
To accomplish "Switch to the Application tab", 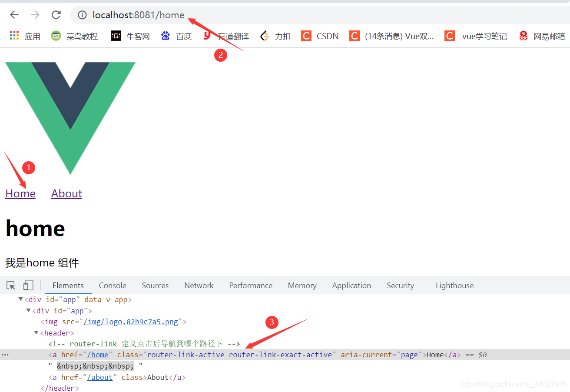I will (351, 286).
